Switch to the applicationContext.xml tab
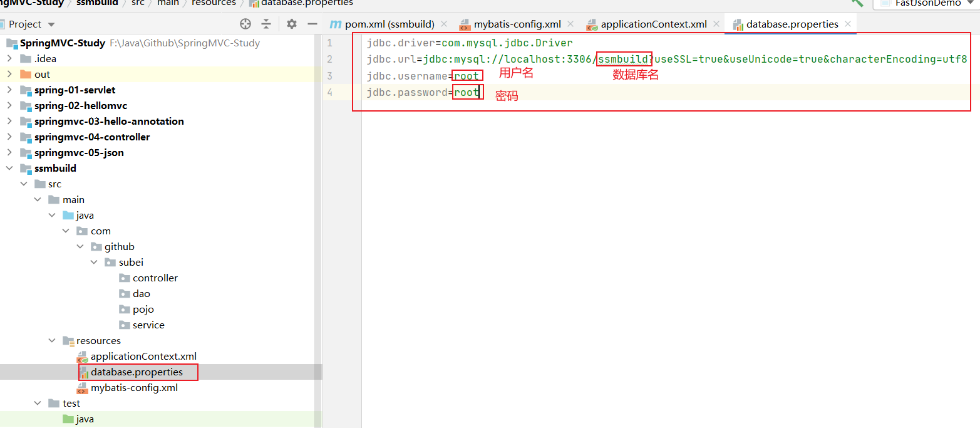 653,24
